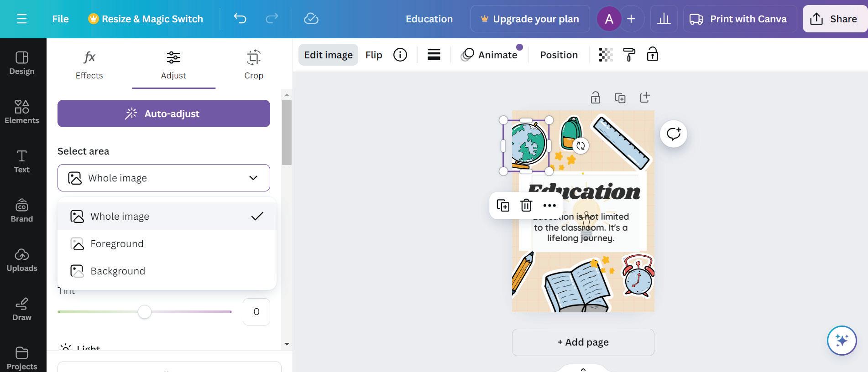Open the more options ellipsis menu
The width and height of the screenshot is (868, 372).
pos(549,205)
